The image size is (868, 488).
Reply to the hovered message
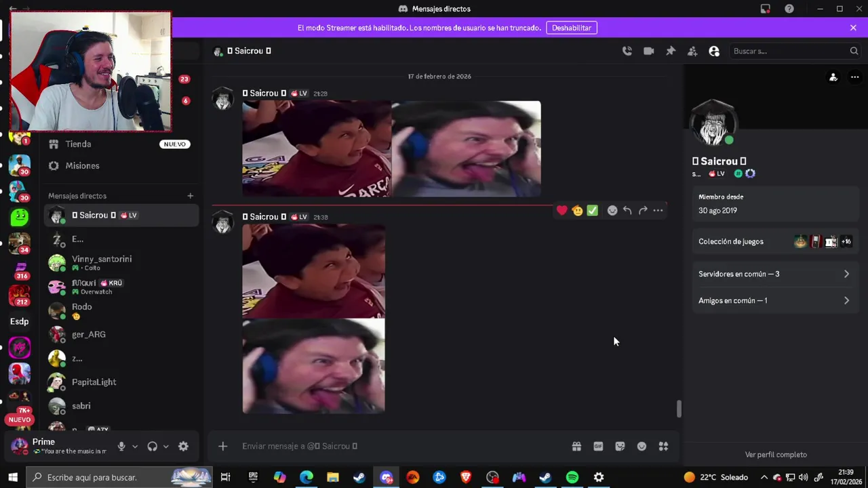[627, 211]
